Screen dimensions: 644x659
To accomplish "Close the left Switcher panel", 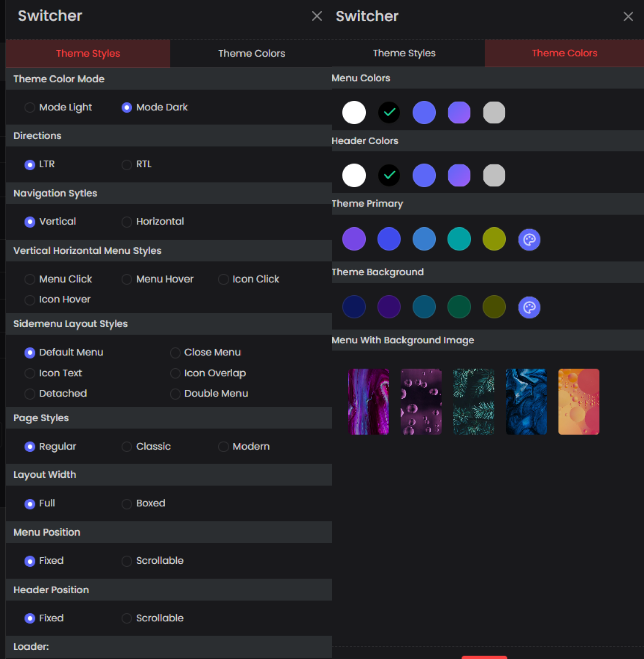I will pos(317,16).
